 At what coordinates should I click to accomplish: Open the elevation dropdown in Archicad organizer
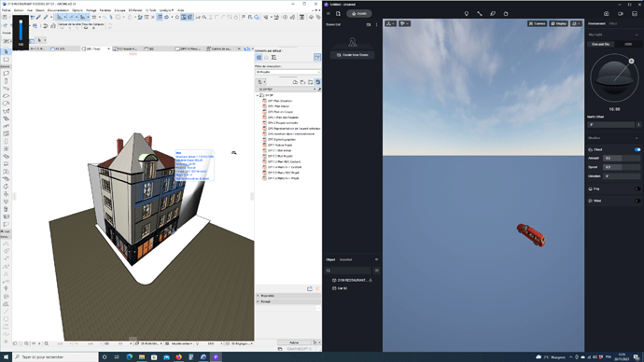[x=287, y=72]
